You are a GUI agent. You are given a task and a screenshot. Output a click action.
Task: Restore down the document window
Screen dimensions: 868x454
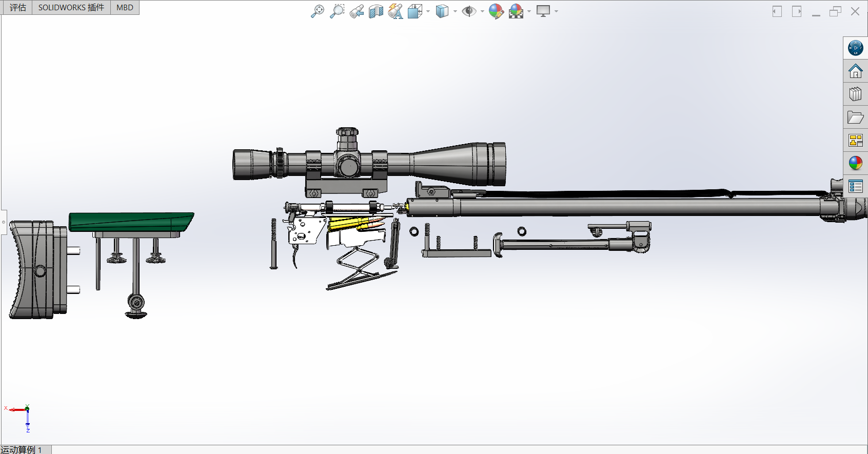point(835,11)
